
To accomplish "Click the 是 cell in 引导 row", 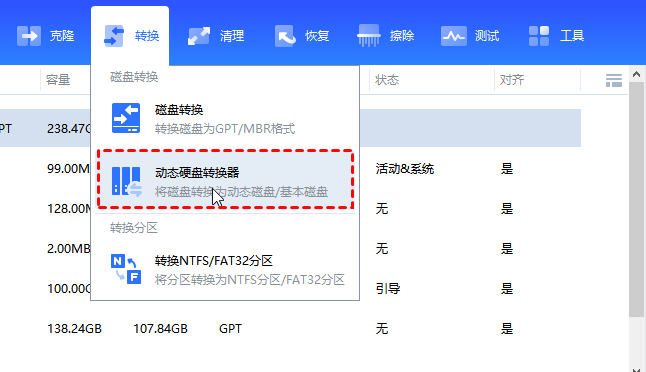I will click(x=507, y=288).
